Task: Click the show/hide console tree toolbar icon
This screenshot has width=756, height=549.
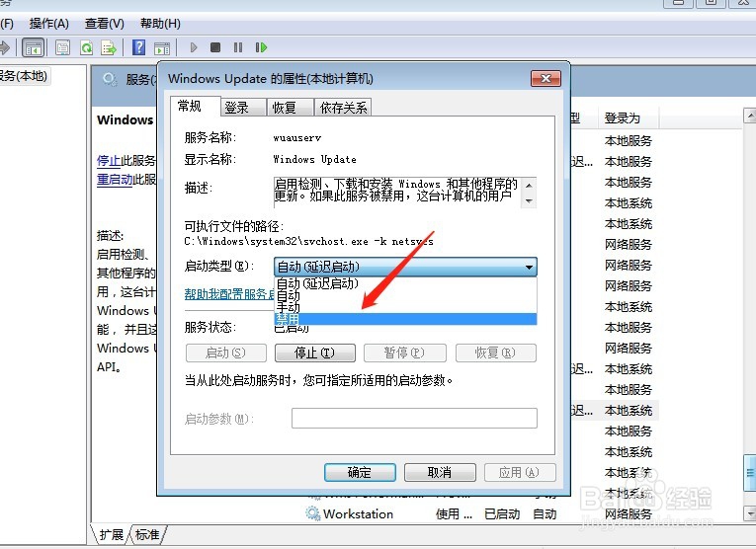Action: coord(34,47)
